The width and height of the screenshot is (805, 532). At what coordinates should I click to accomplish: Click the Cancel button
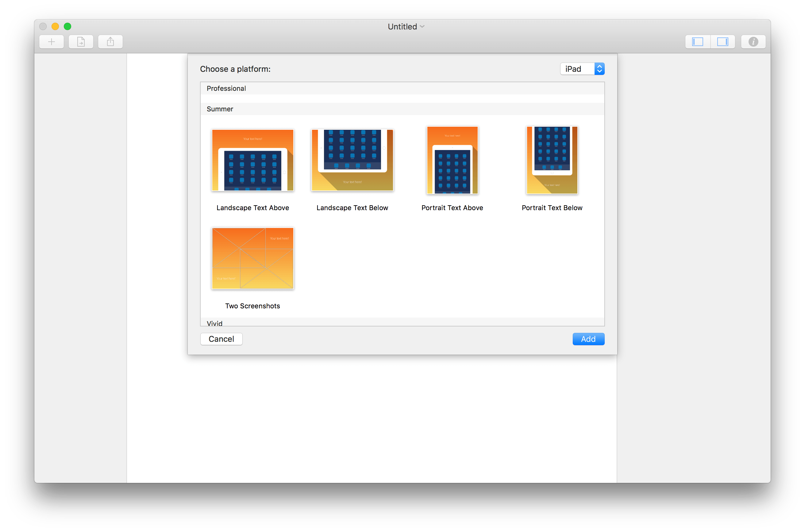[221, 339]
